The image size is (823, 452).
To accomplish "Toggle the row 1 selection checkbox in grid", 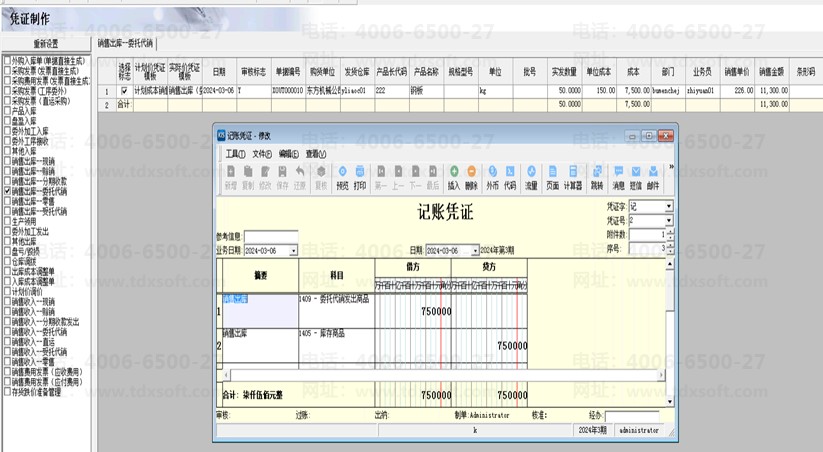I will 124,91.
